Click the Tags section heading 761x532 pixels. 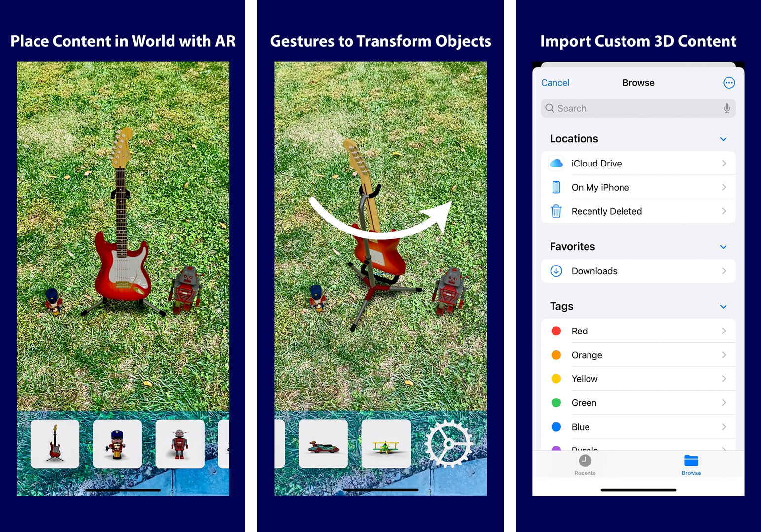[x=561, y=306]
